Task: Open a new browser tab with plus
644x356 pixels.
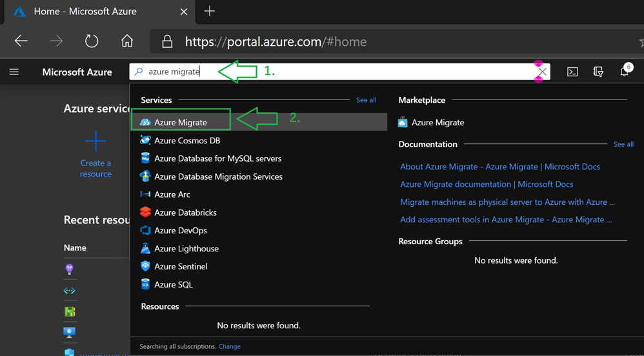Action: [210, 11]
